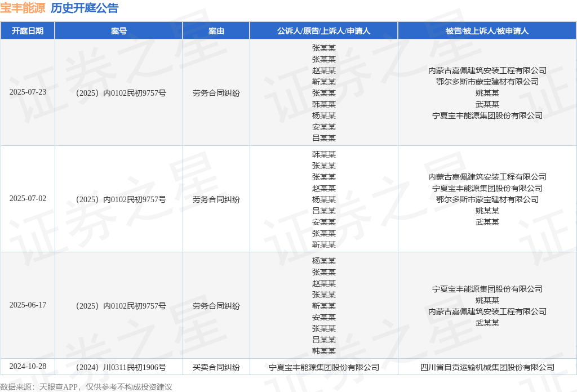Click the 被告/被上诉人/被申请人 column header
The image size is (577, 392).
(487, 31)
